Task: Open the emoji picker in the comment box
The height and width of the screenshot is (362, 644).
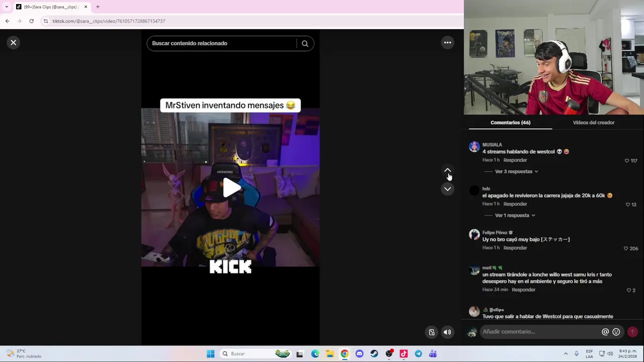Action: tap(616, 332)
